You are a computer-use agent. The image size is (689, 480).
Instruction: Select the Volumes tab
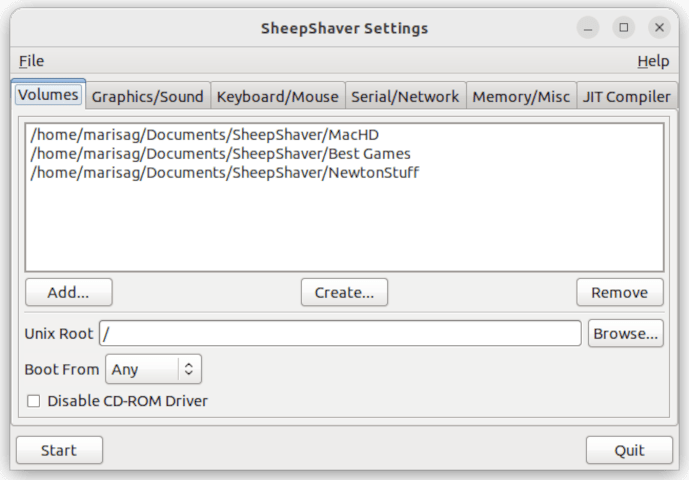point(48,95)
